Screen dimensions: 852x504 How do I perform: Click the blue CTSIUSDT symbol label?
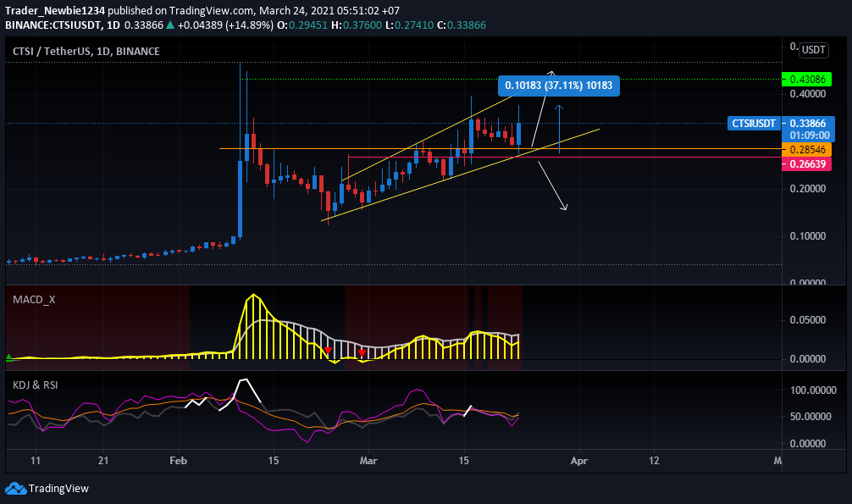click(754, 124)
